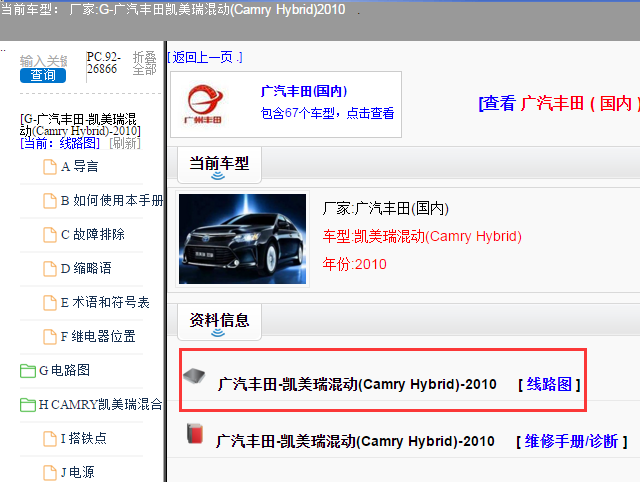Open the 广汽丰田(国内) brand link

304,91
